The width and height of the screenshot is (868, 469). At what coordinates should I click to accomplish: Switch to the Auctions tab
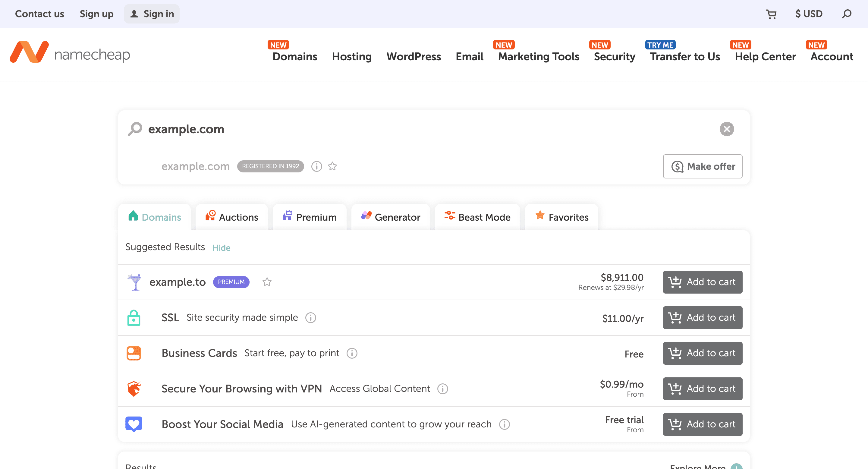[x=232, y=217]
